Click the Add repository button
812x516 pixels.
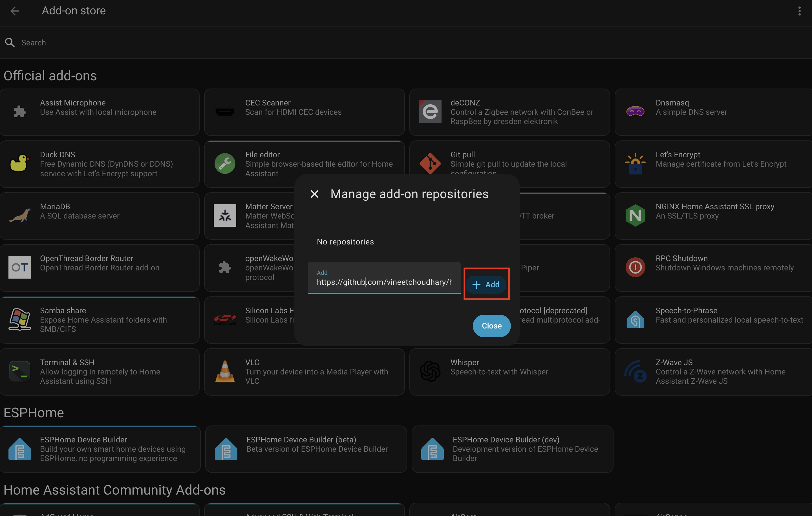486,285
